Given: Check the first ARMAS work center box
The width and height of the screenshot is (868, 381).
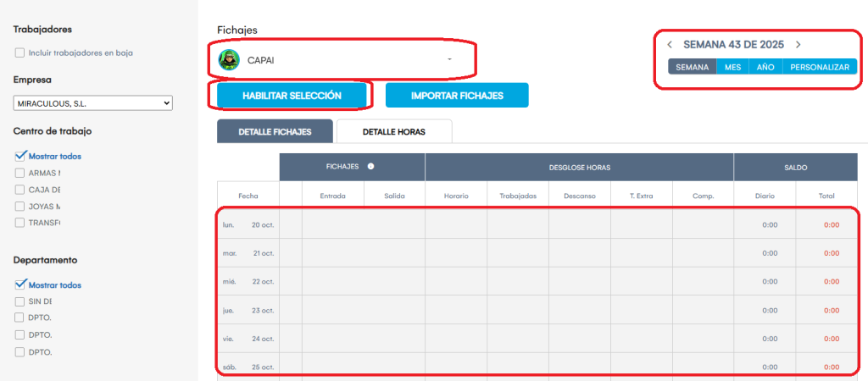Looking at the screenshot, I should coord(19,173).
